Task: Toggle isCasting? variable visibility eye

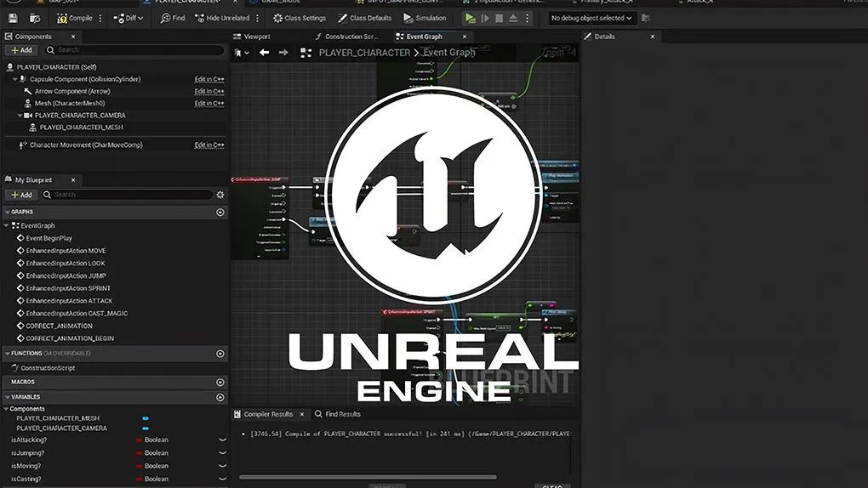Action: tap(223, 479)
